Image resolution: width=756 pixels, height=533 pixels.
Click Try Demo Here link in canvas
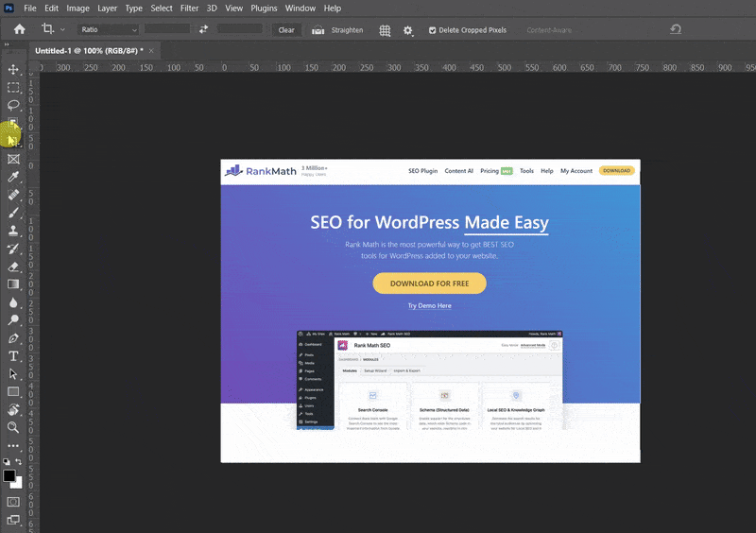coord(430,306)
